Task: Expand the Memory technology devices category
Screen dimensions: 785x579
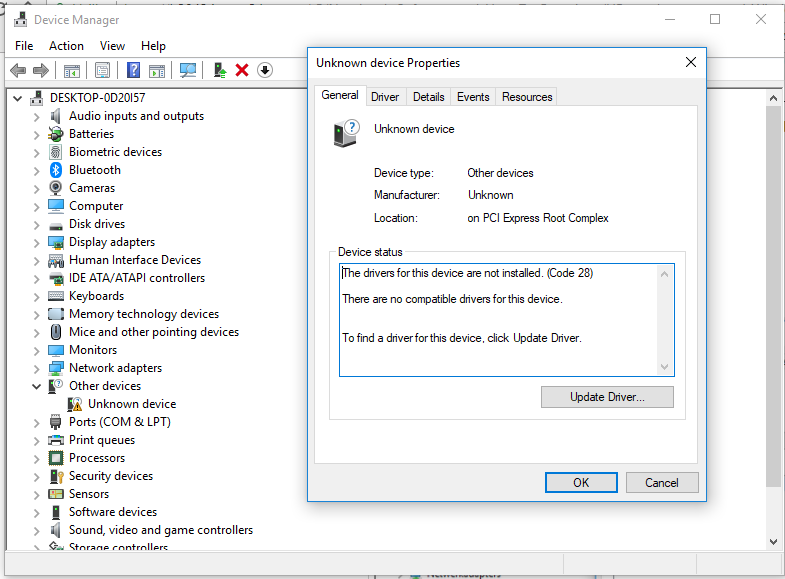Action: click(36, 315)
